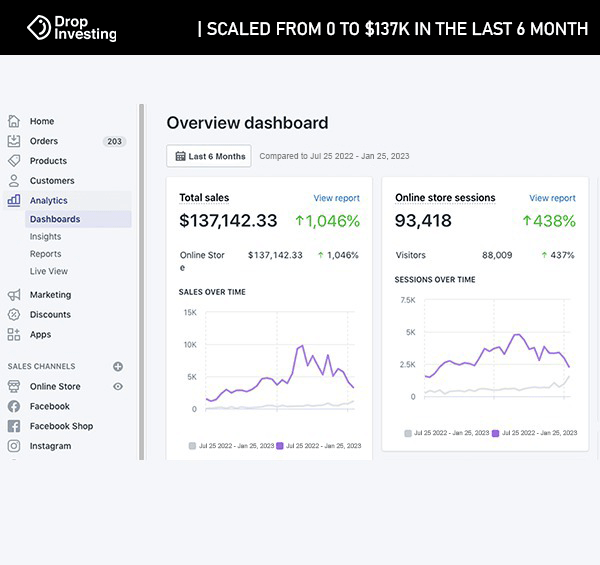The width and height of the screenshot is (600, 565).
Task: Click the SESSIONS OVER TIME label
Action: (x=435, y=280)
